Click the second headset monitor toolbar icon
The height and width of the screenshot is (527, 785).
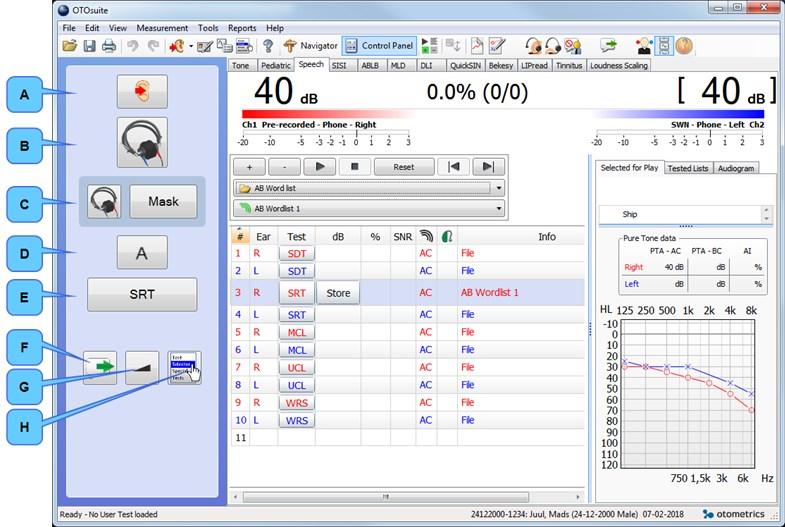pos(553,46)
